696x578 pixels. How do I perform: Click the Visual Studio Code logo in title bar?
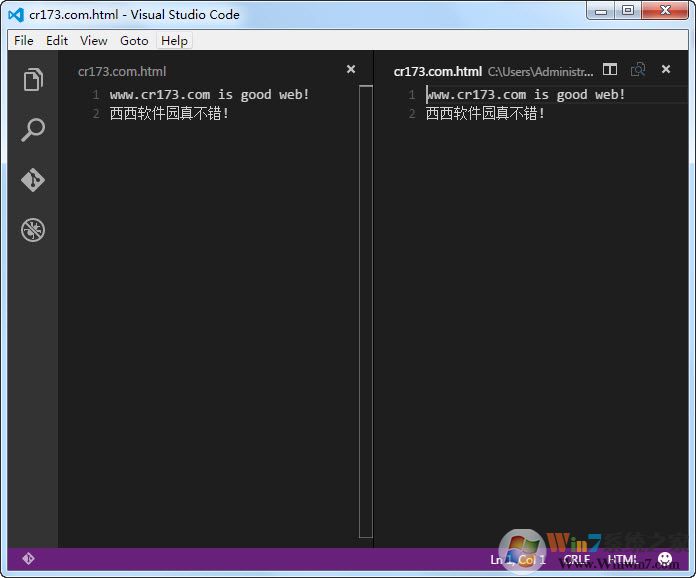(16, 15)
